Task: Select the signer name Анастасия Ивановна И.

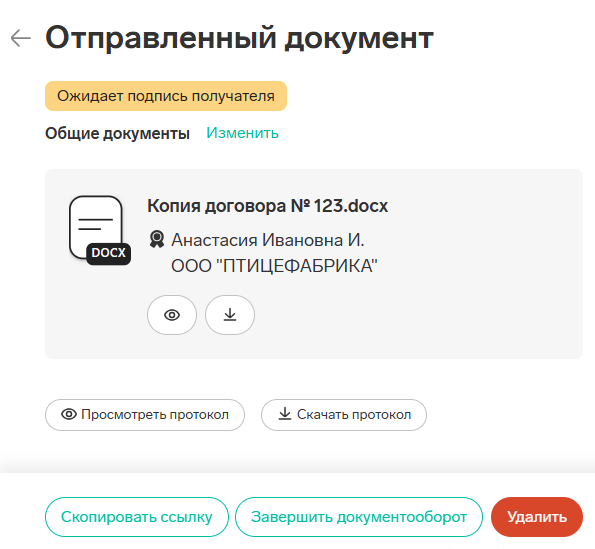Action: 268,240
